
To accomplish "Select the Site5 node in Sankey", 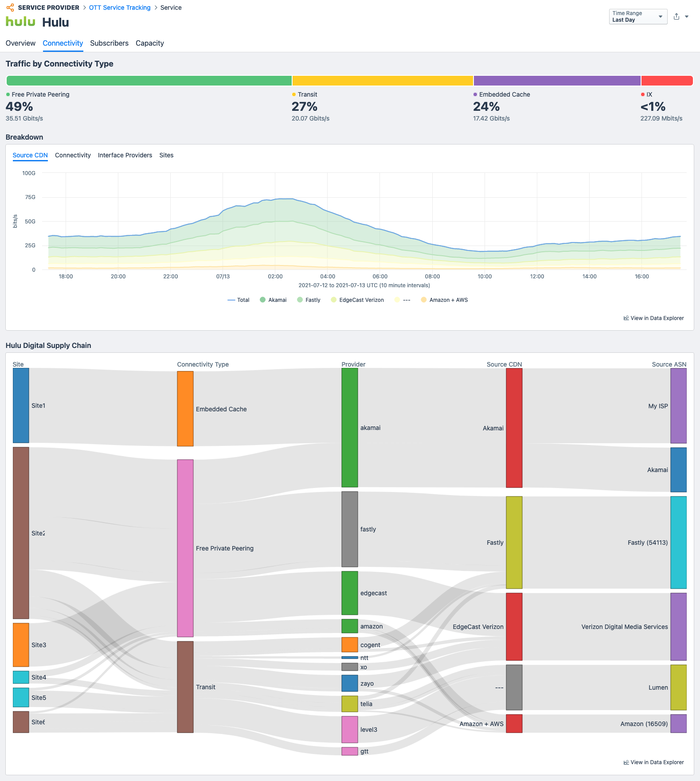I will (x=21, y=697).
